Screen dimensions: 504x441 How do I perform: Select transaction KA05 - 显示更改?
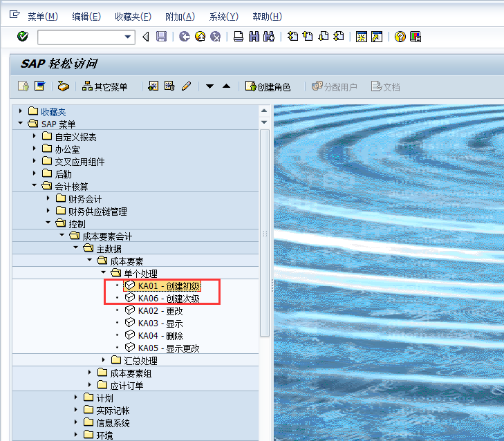point(162,348)
